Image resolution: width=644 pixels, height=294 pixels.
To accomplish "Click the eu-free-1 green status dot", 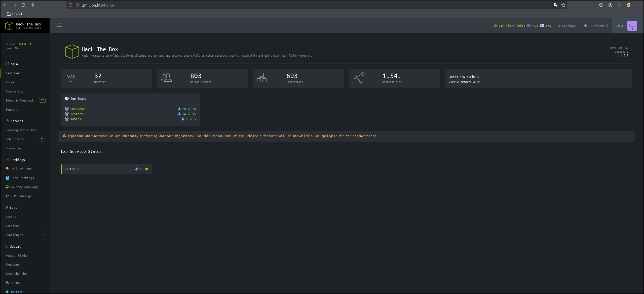I will click(147, 169).
